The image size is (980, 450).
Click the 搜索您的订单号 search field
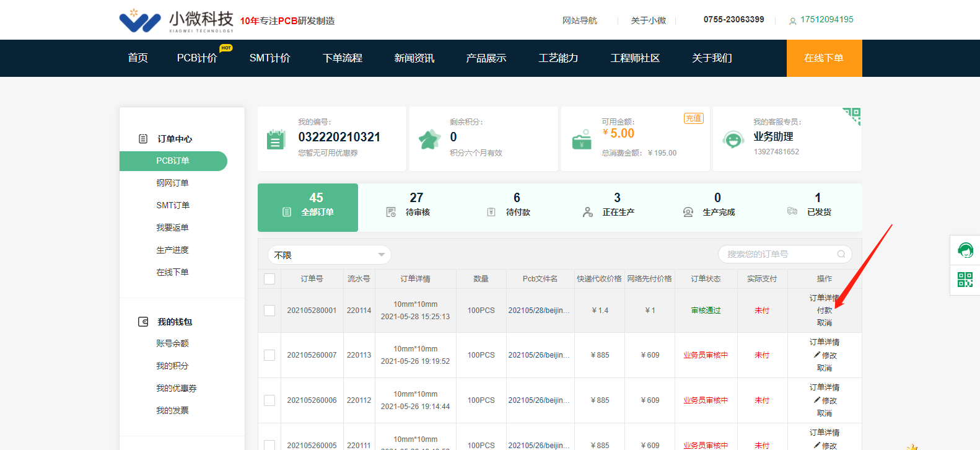785,254
